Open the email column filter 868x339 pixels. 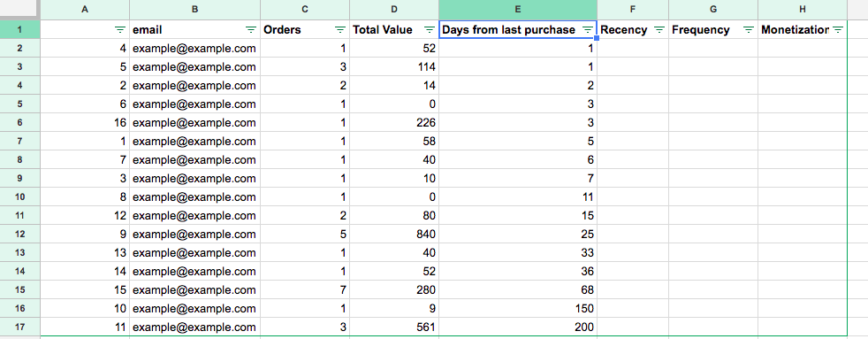coord(251,30)
